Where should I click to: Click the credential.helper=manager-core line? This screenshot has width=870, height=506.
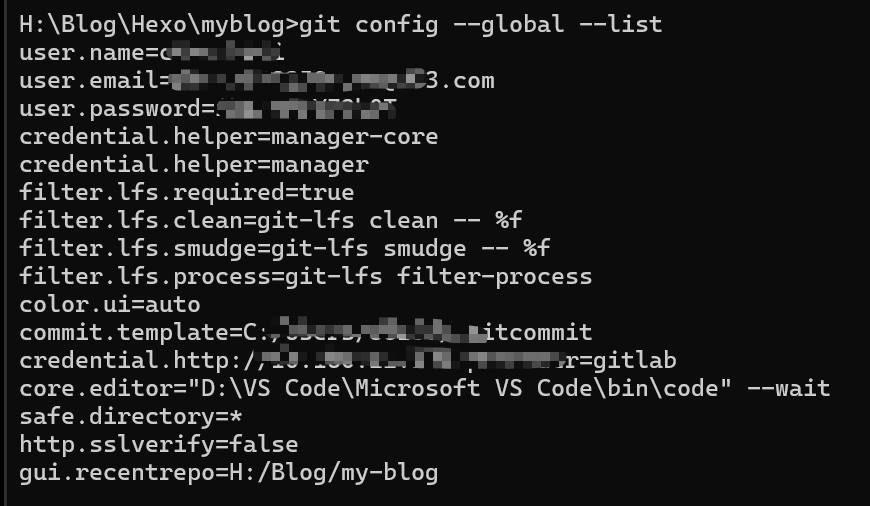229,136
